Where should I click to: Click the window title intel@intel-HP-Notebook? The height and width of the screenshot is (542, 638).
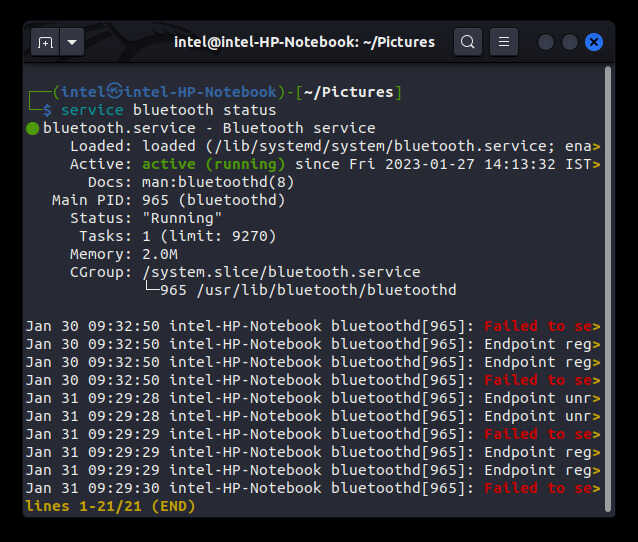304,42
